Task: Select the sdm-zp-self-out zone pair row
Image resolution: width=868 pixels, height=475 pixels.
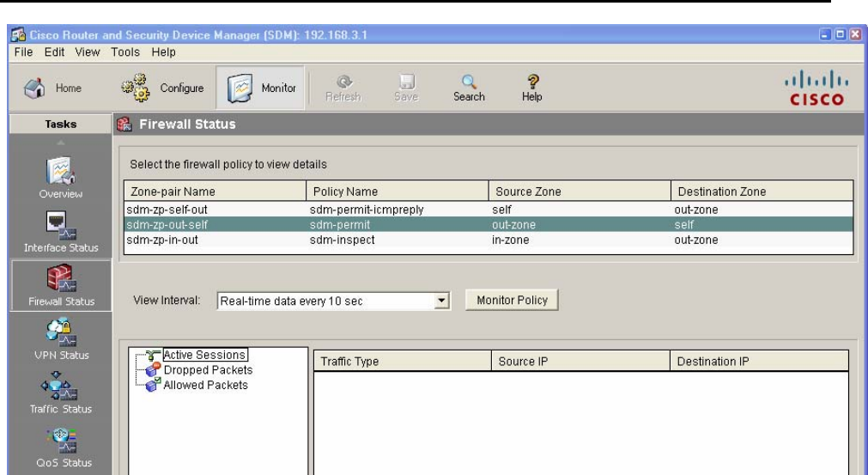Action: tap(489, 210)
